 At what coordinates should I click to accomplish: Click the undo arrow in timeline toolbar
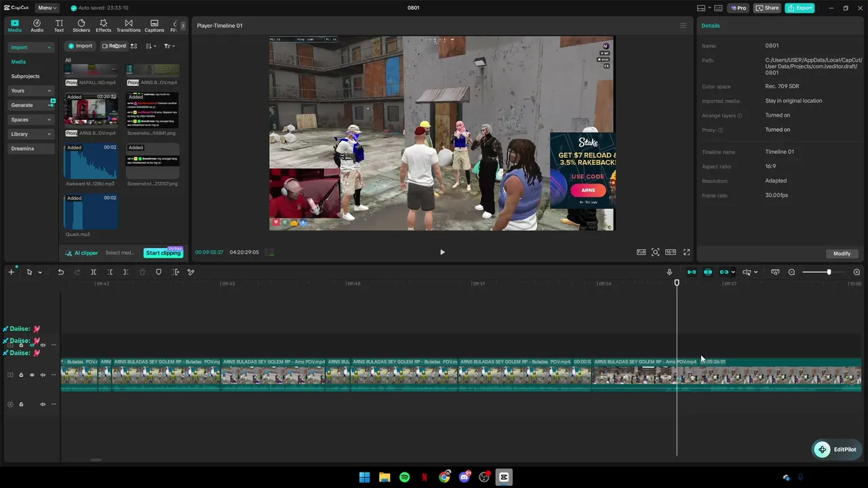[x=60, y=272]
